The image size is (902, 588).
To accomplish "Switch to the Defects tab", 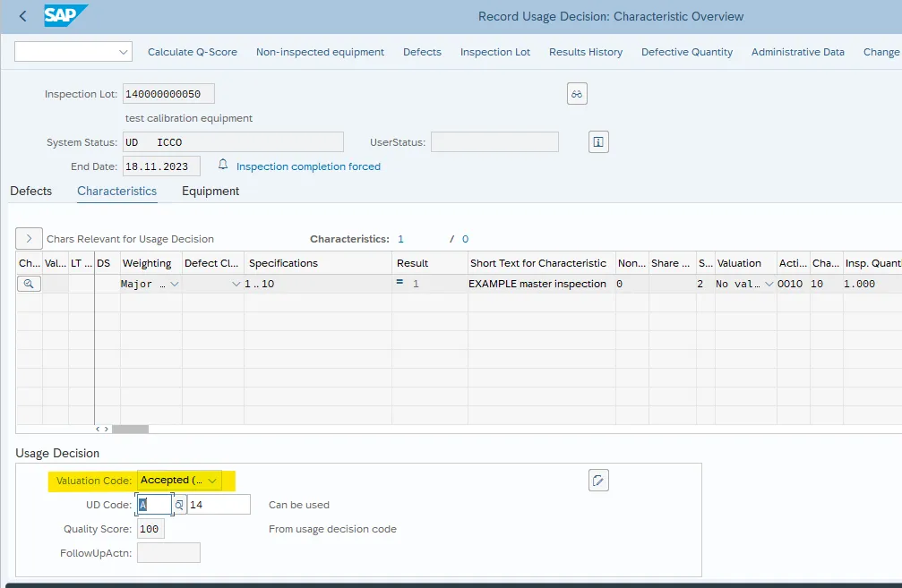I will point(31,191).
